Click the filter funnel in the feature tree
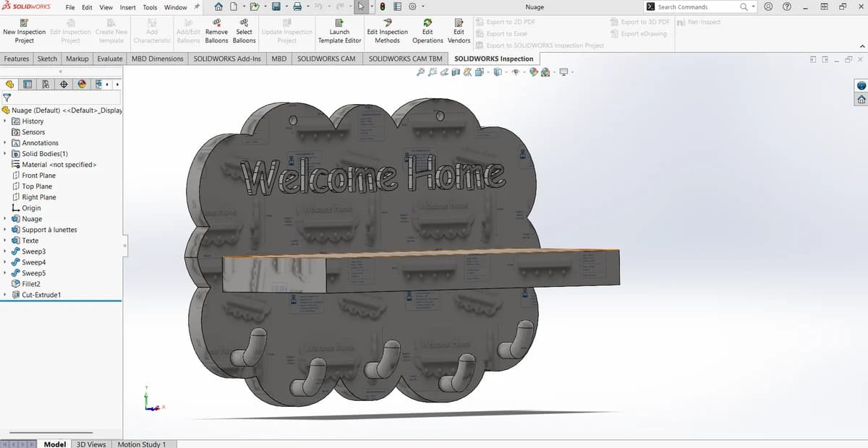 7,98
